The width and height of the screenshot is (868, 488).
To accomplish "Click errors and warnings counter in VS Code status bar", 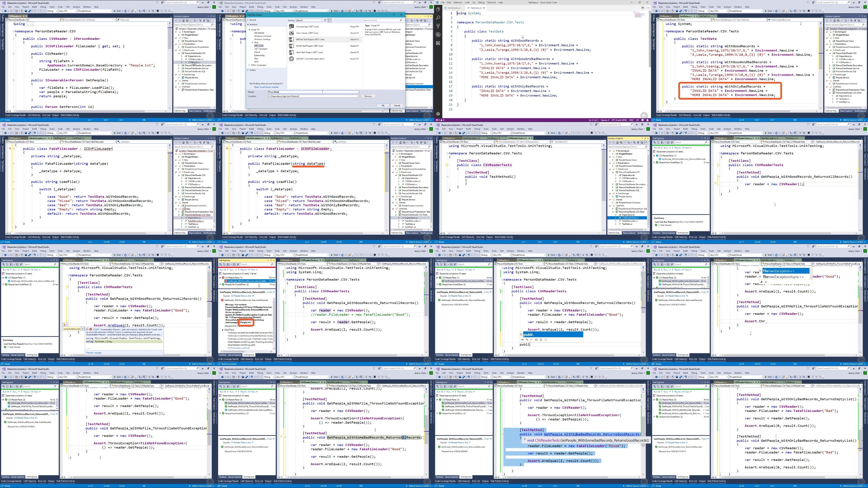I will coord(440,120).
